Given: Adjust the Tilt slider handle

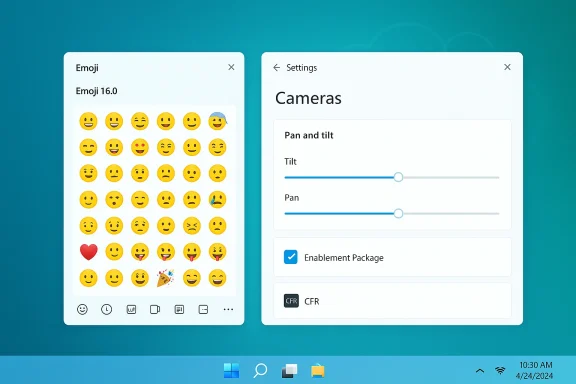Looking at the screenshot, I should pos(398,177).
